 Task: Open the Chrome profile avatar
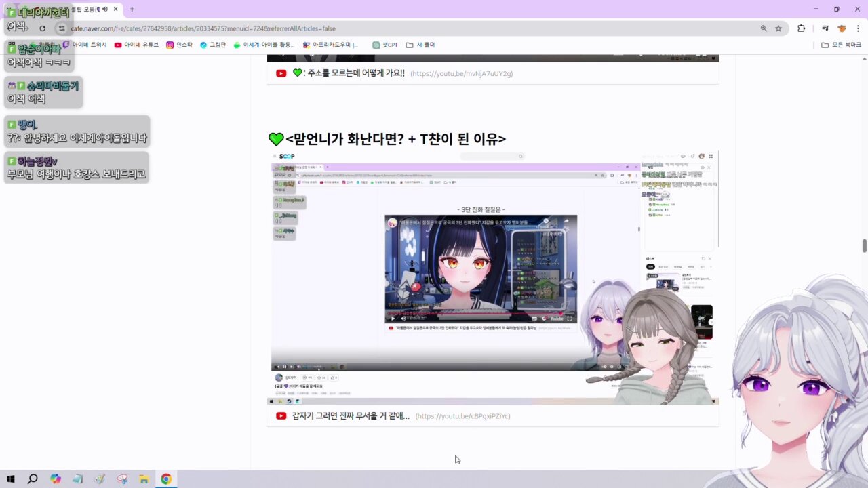click(842, 28)
